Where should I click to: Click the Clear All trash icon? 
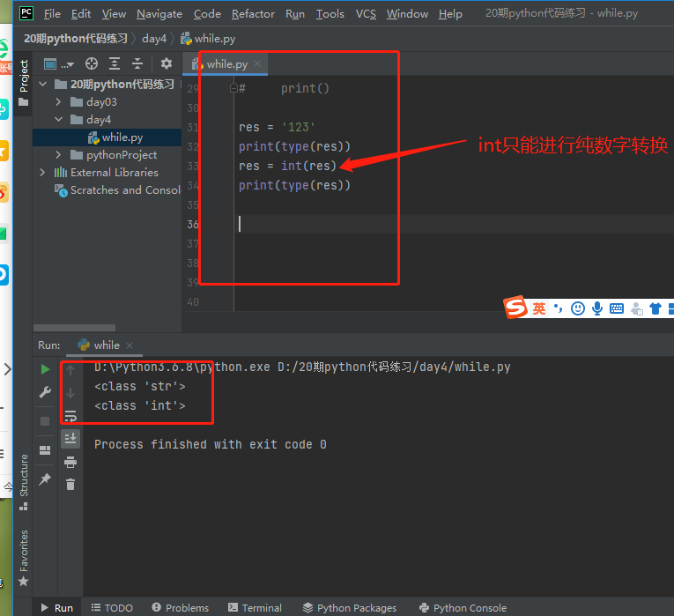click(x=70, y=485)
